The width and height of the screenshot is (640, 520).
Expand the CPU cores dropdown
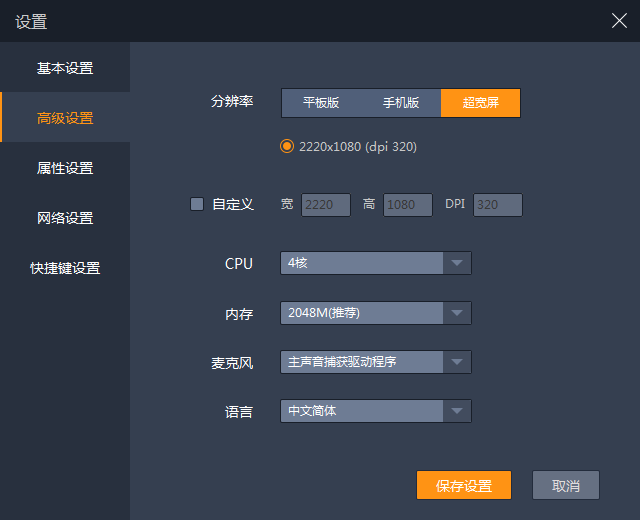tap(375, 263)
